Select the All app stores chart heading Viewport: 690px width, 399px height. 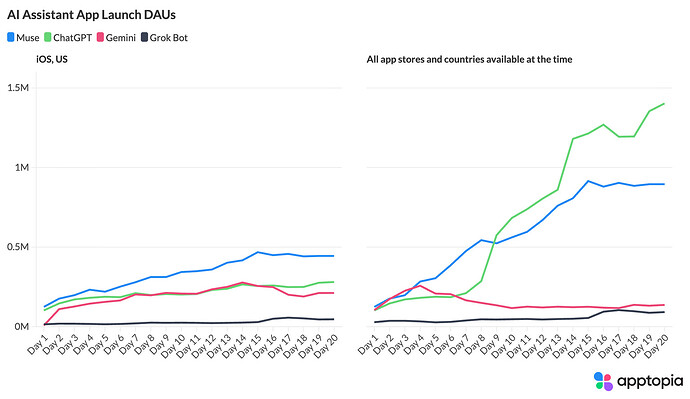pyautogui.click(x=469, y=59)
